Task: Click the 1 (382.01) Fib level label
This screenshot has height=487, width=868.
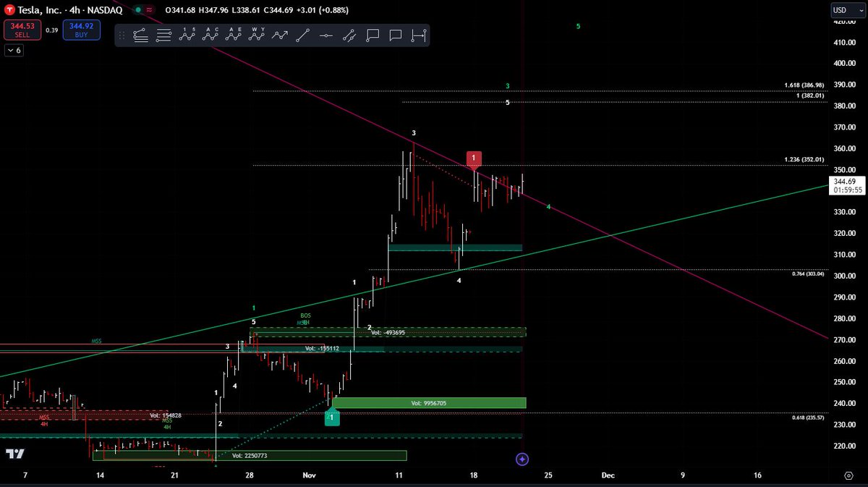Action: (x=809, y=96)
